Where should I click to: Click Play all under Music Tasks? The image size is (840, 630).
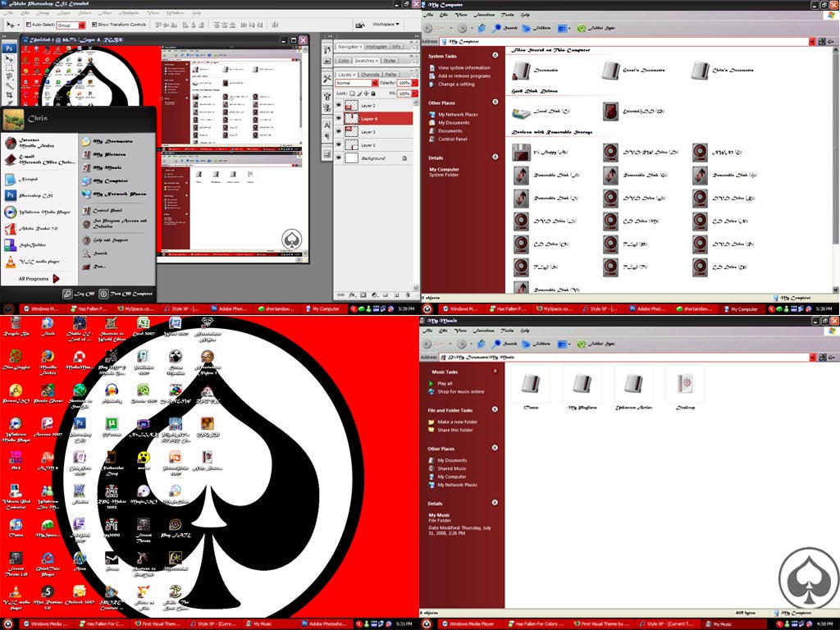[x=442, y=382]
